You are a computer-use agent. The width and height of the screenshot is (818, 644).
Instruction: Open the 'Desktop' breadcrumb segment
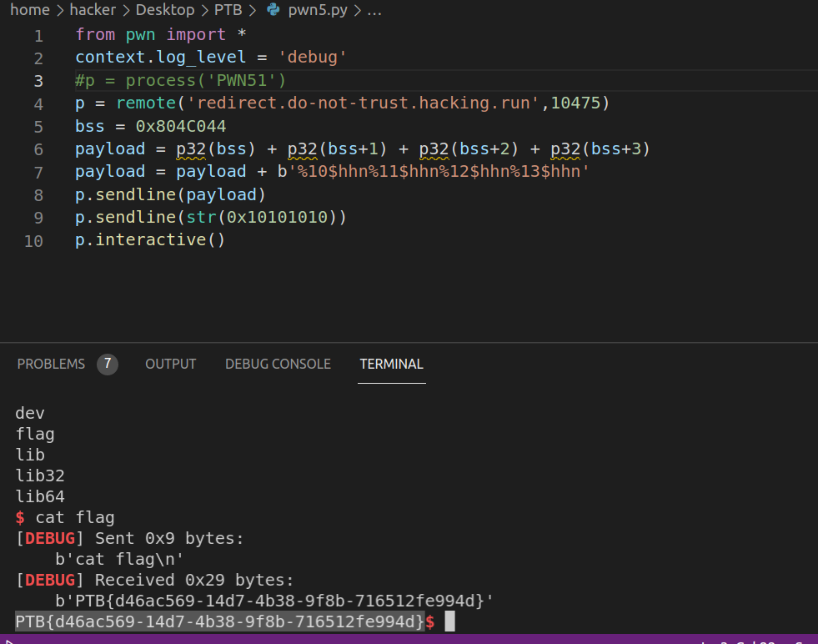click(165, 10)
